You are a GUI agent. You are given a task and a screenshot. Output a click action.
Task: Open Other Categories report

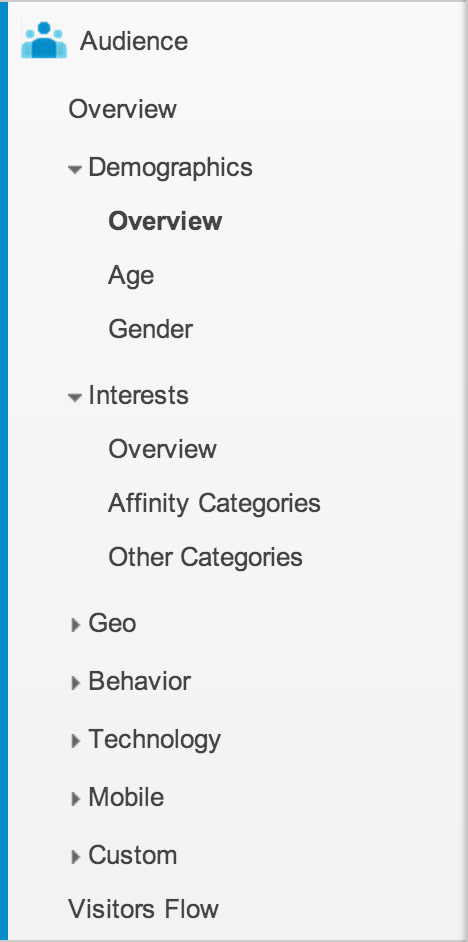point(205,558)
